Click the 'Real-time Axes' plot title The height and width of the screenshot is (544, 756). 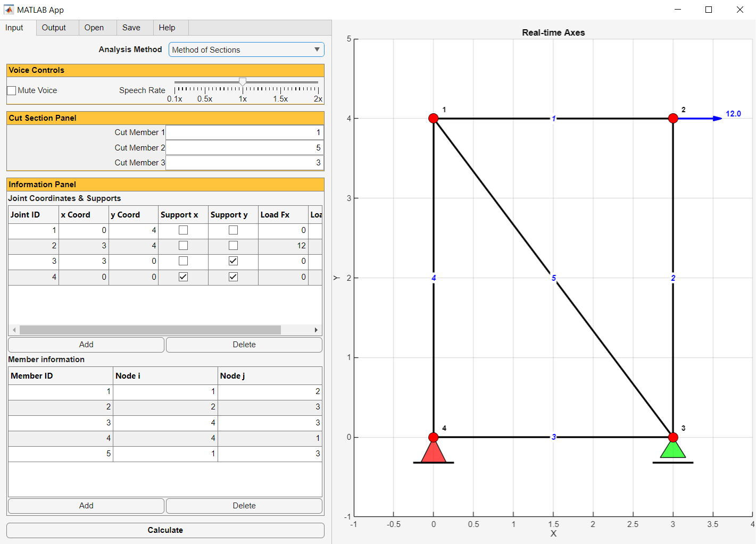(553, 32)
